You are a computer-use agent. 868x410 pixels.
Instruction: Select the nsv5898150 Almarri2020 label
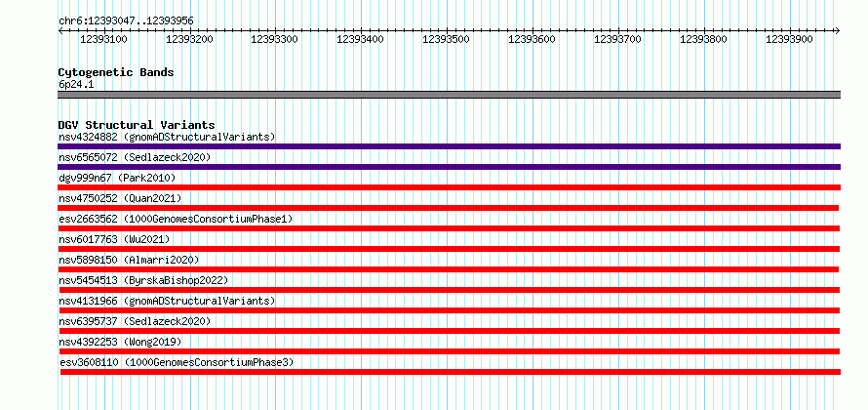pyautogui.click(x=129, y=260)
